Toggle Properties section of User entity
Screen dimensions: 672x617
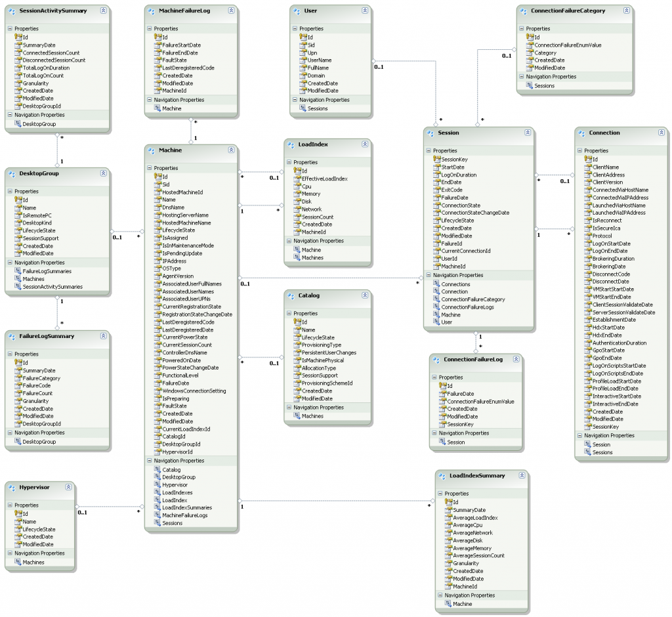(x=295, y=29)
